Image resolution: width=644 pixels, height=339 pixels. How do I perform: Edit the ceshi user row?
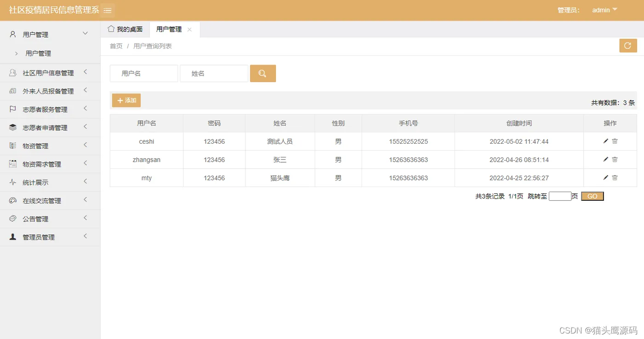tap(606, 141)
